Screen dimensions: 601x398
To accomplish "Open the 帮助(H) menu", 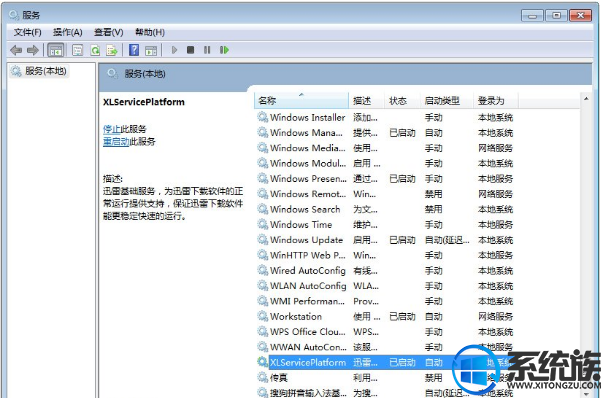I will tap(150, 32).
